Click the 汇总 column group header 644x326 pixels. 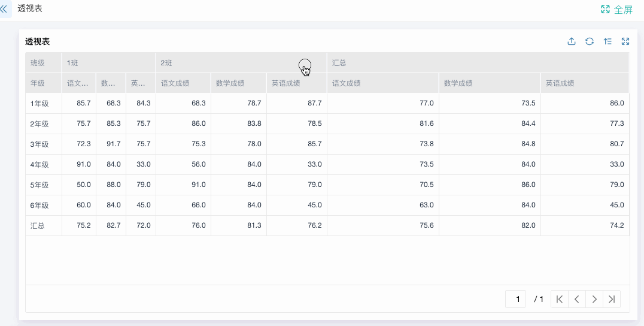[478, 63]
